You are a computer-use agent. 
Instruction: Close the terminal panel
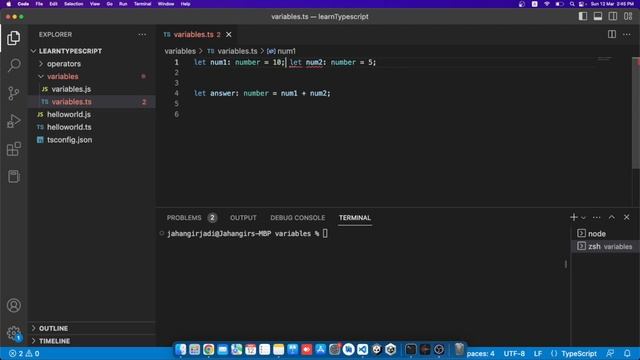(x=627, y=218)
